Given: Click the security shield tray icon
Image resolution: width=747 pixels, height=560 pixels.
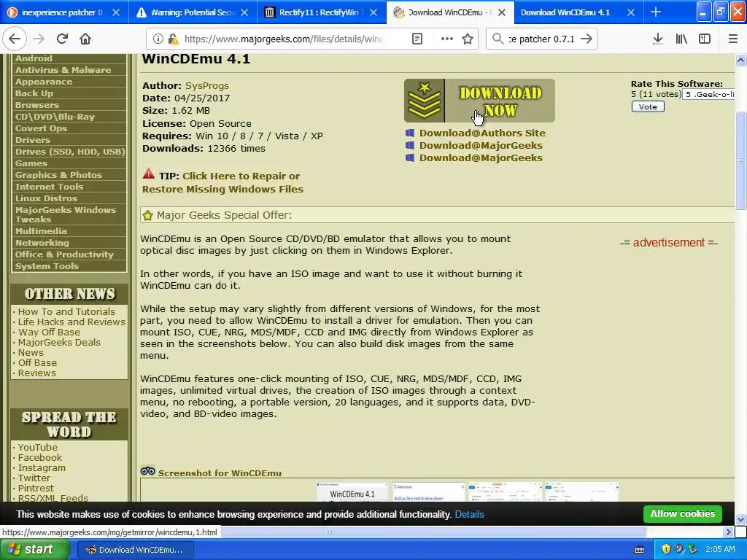Looking at the screenshot, I should pos(666,549).
